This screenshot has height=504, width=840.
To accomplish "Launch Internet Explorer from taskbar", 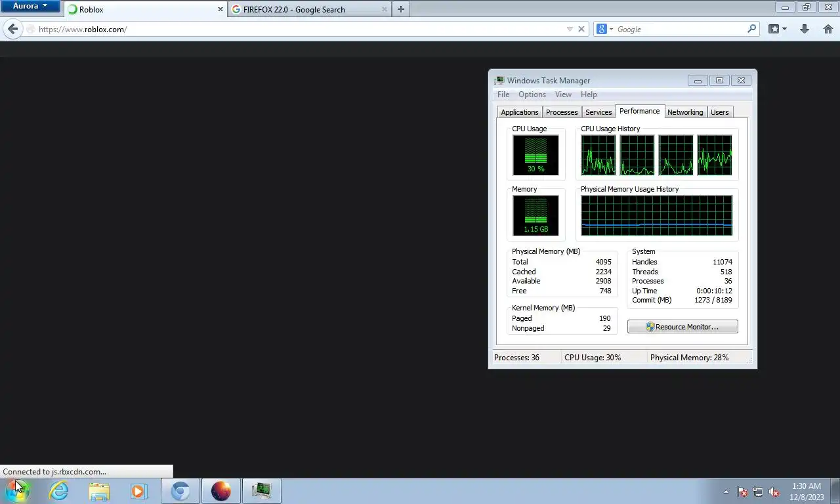I will pyautogui.click(x=58, y=491).
